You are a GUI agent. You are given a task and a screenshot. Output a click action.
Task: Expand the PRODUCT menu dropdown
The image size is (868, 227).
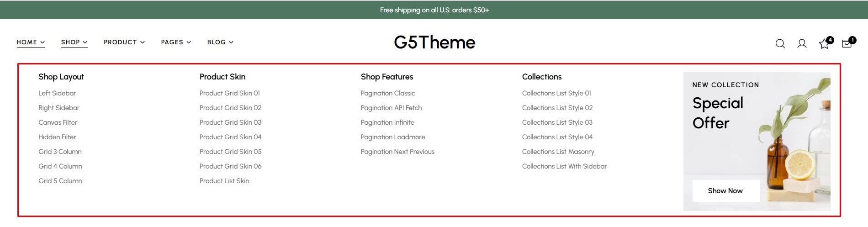(x=124, y=42)
